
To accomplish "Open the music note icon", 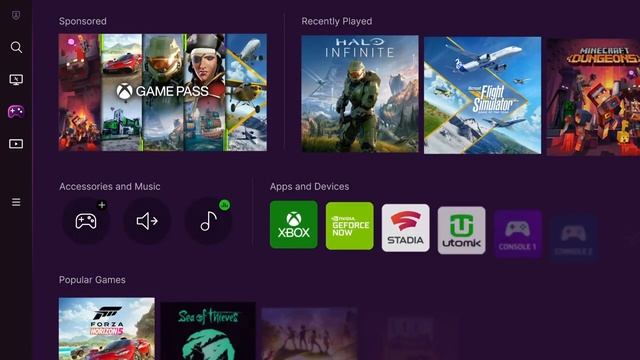I will (x=209, y=221).
